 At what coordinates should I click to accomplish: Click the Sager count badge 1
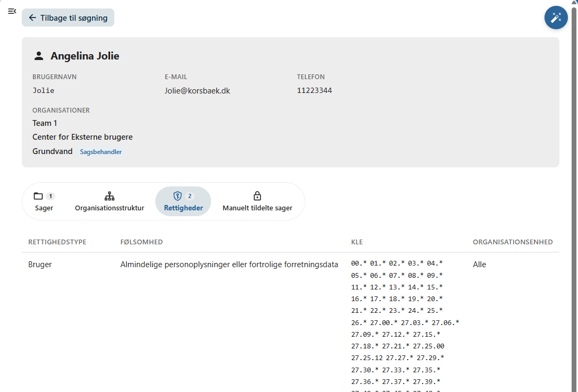click(51, 196)
